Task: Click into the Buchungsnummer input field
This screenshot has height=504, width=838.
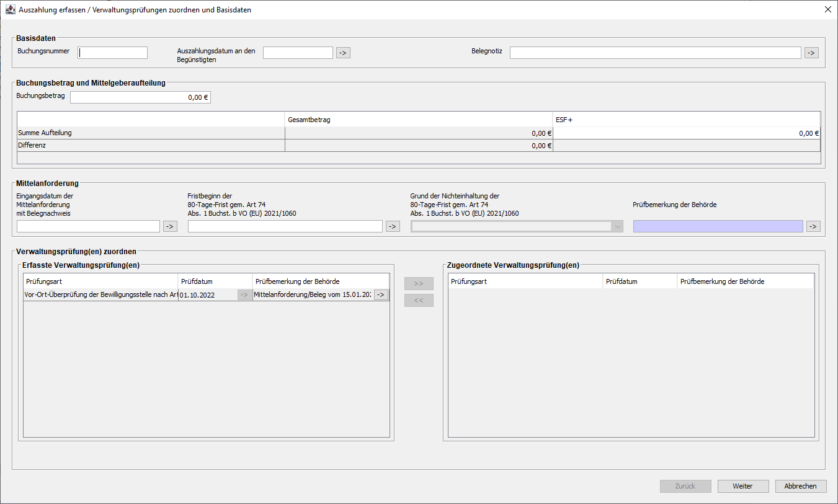Action: click(113, 53)
